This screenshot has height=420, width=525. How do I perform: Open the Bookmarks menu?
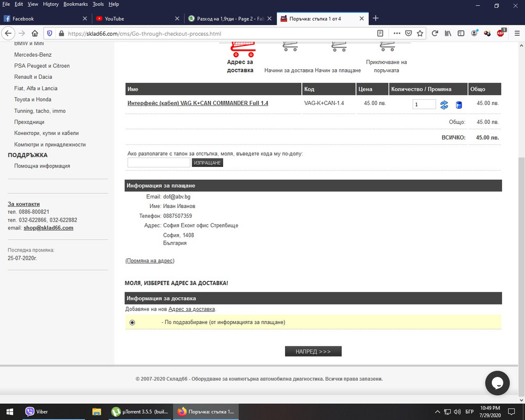76,4
